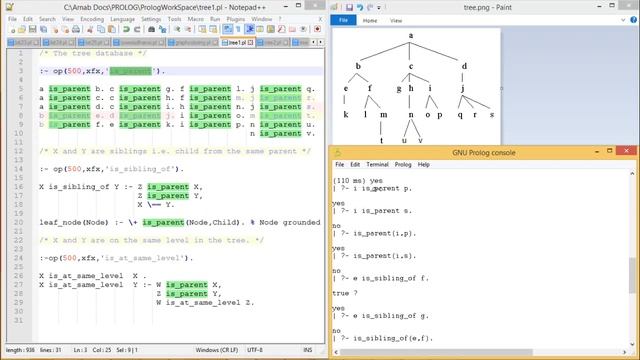Toggle synchronized vertical scrolling in Notepad++

click(202, 29)
